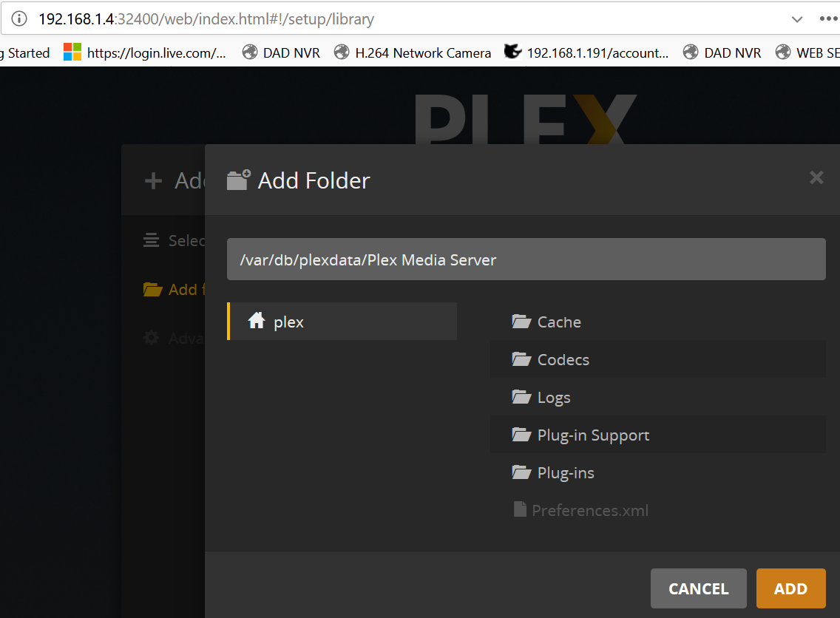Click the Advanced gear icon

[x=152, y=337]
